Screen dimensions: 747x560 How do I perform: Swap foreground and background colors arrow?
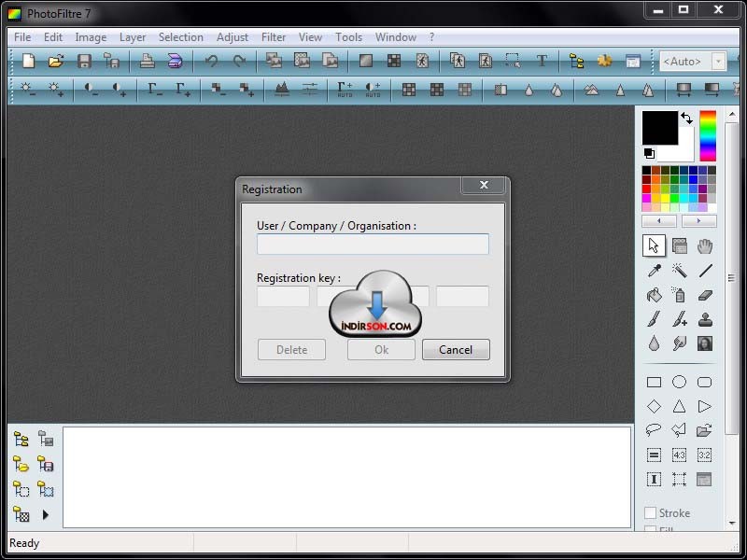(x=686, y=119)
